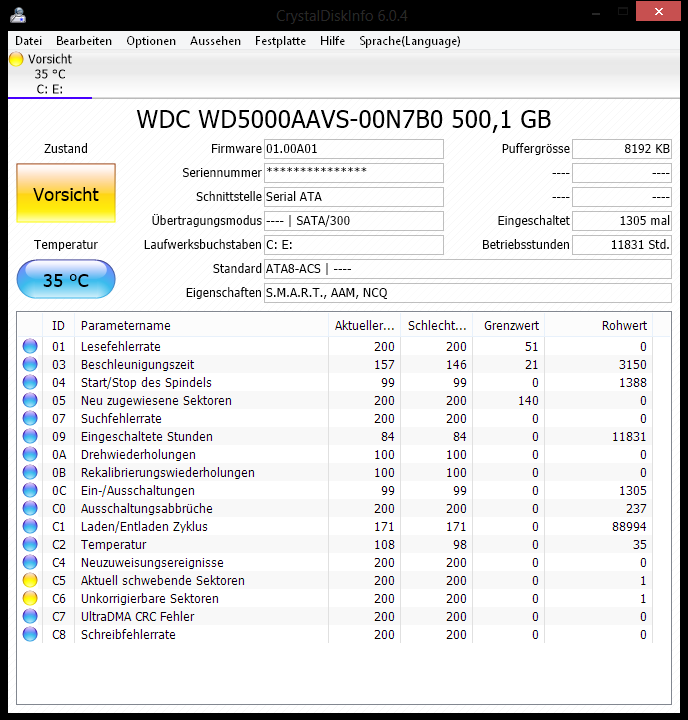Select the Laden/Entladen Zyklus parameter name
Image resolution: width=688 pixels, height=720 pixels.
pyautogui.click(x=144, y=527)
